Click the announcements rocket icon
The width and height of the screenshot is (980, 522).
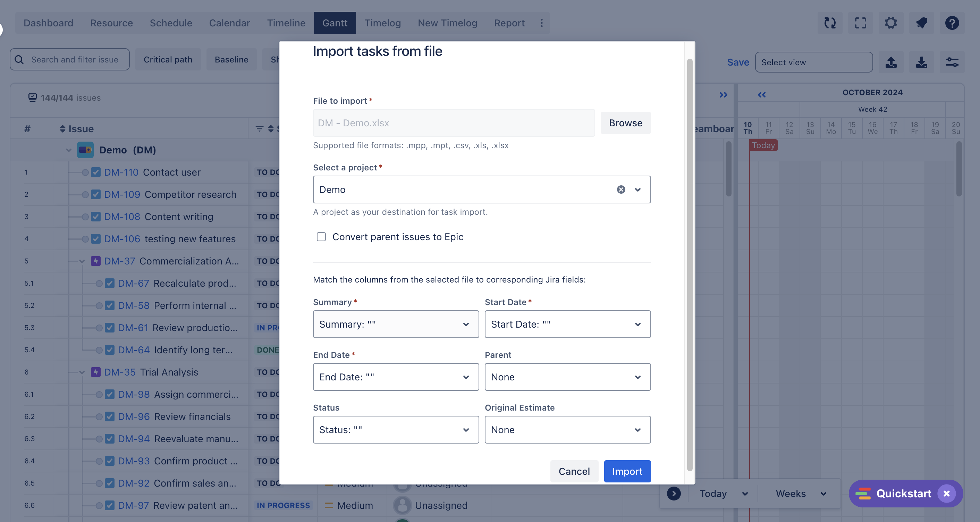921,23
